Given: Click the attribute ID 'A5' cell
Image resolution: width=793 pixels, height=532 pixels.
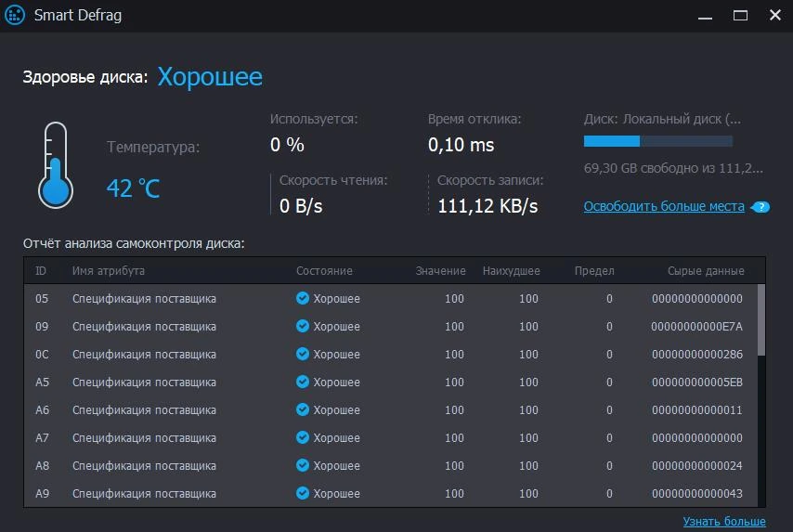Looking at the screenshot, I should [42, 383].
